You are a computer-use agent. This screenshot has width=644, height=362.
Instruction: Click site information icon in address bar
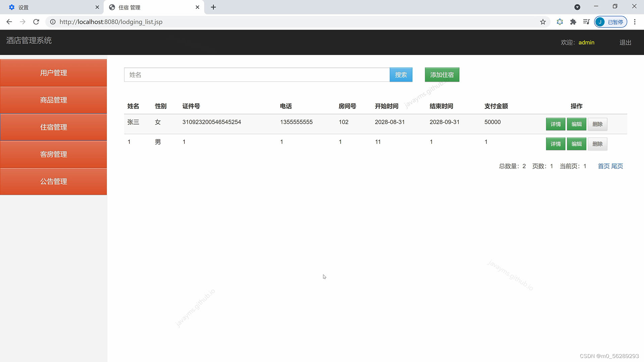coord(53,22)
